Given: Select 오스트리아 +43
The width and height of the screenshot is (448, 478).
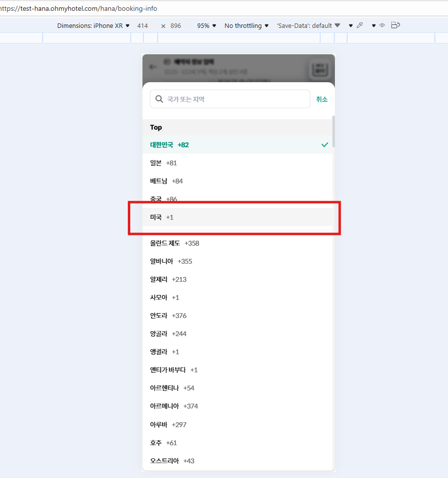Looking at the screenshot, I should 237,460.
